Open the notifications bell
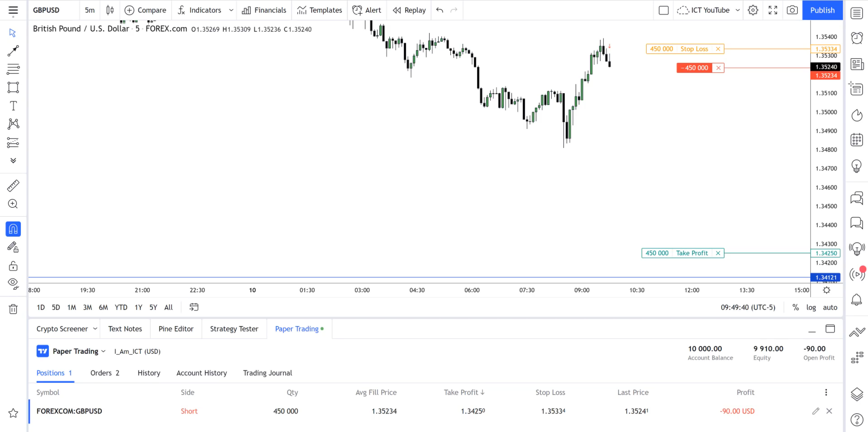The image size is (868, 432). click(x=856, y=300)
